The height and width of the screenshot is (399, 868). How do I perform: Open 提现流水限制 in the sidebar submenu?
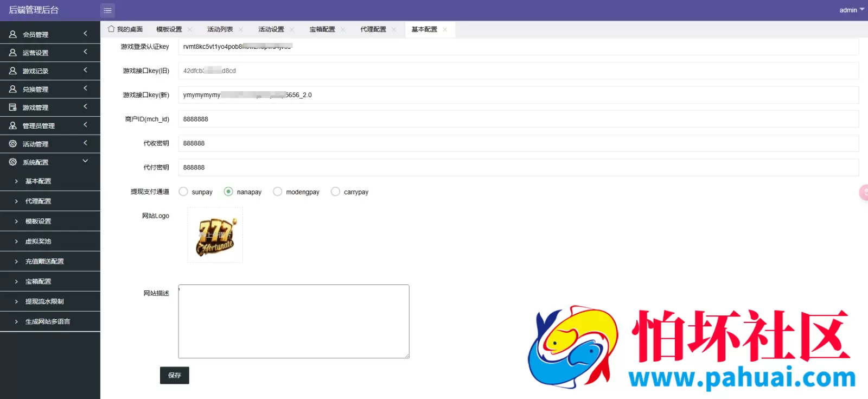coord(50,302)
